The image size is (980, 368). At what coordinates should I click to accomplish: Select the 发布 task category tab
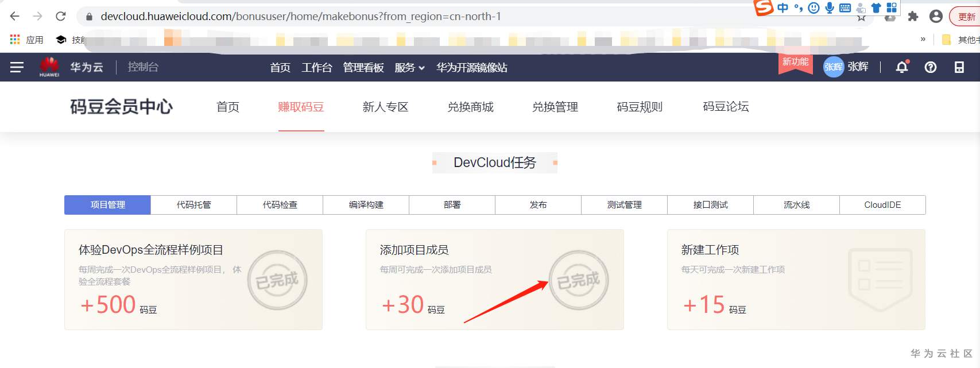tap(539, 205)
